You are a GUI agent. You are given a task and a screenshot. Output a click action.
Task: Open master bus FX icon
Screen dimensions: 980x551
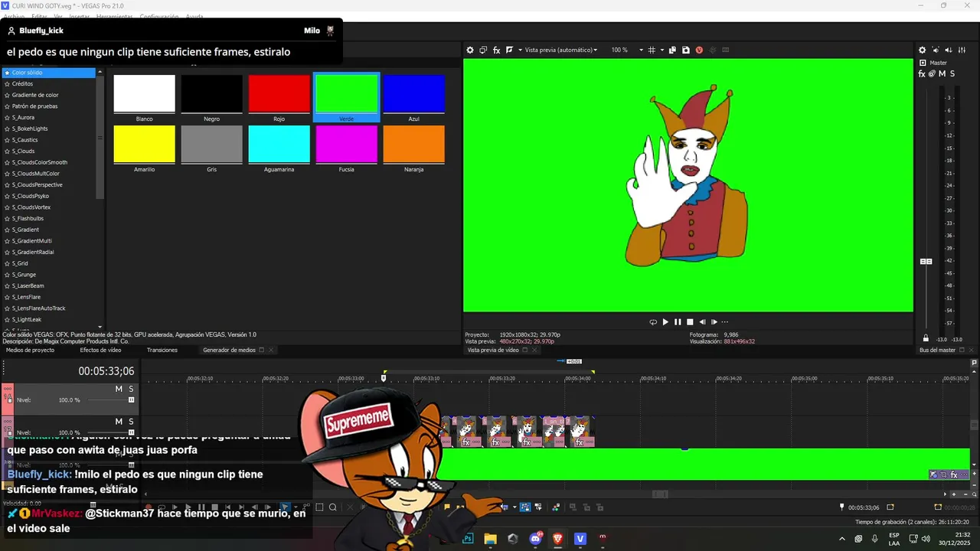point(922,73)
